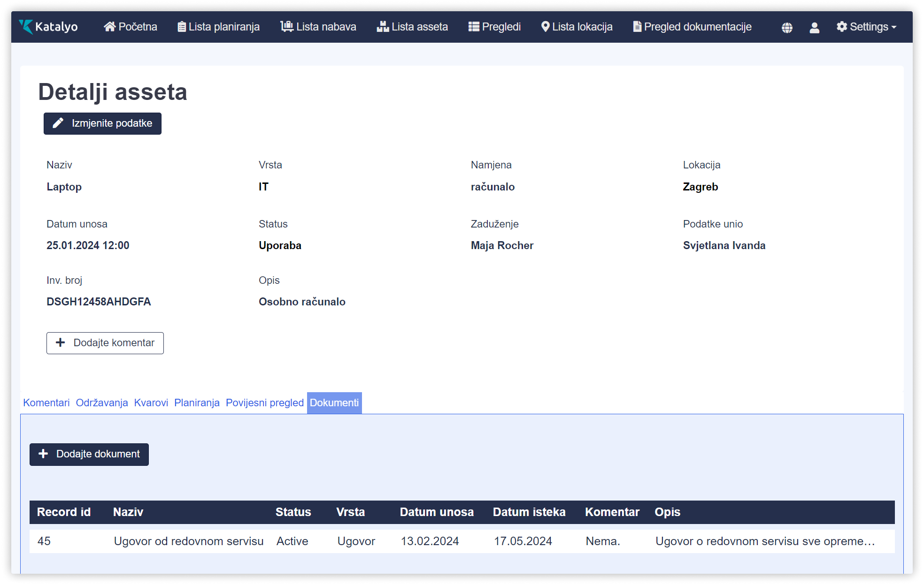Viewport: 924px width, 585px height.
Task: Open the Kvarovi tab
Action: pyautogui.click(x=151, y=403)
